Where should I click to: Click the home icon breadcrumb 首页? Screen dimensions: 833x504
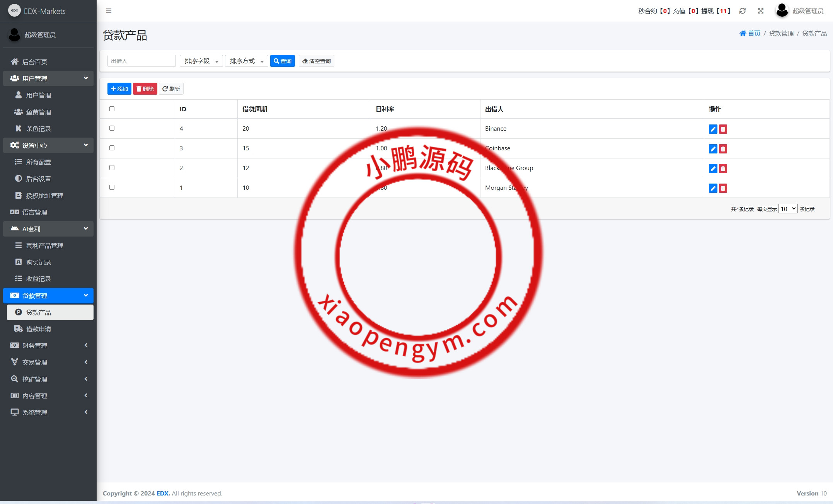(750, 33)
